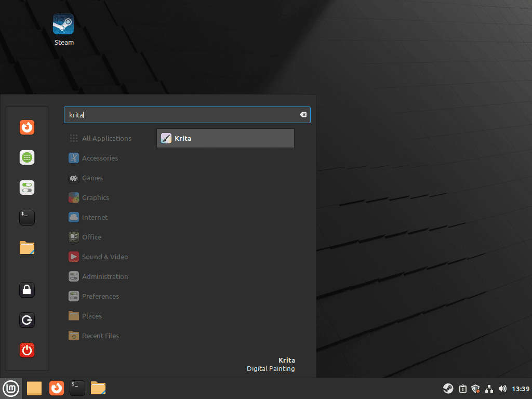Open the Software Manager from the sidebar
The width and height of the screenshot is (532, 399).
pyautogui.click(x=27, y=157)
